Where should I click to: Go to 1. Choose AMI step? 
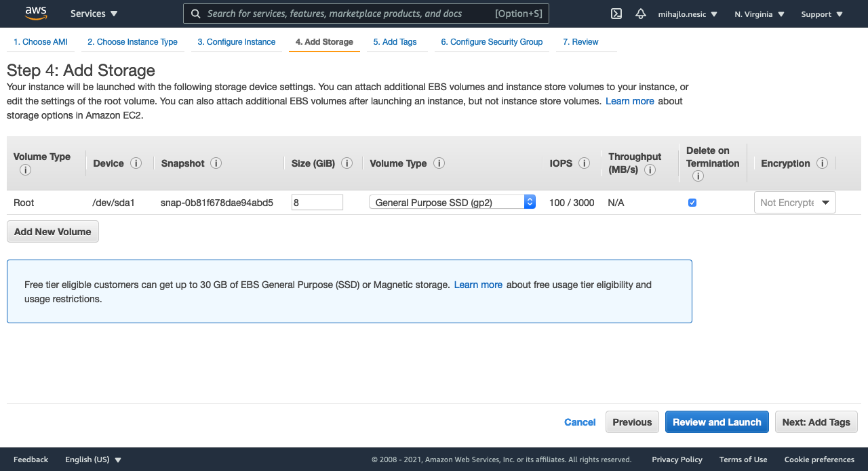41,42
